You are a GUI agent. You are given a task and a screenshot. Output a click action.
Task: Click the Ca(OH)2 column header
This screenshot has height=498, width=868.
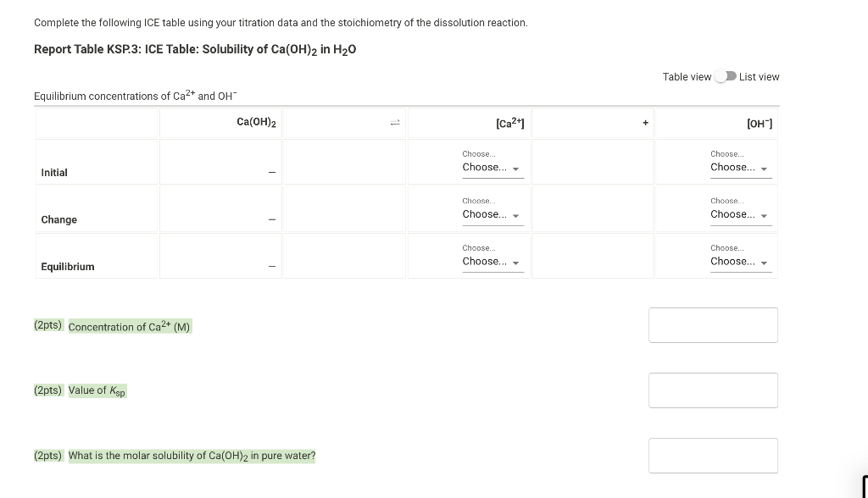pos(256,122)
